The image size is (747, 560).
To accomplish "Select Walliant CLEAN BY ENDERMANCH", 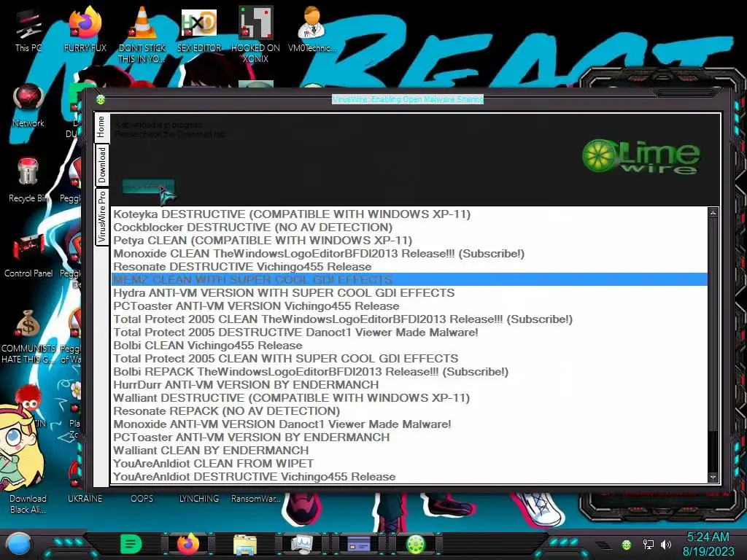I will point(409,451).
